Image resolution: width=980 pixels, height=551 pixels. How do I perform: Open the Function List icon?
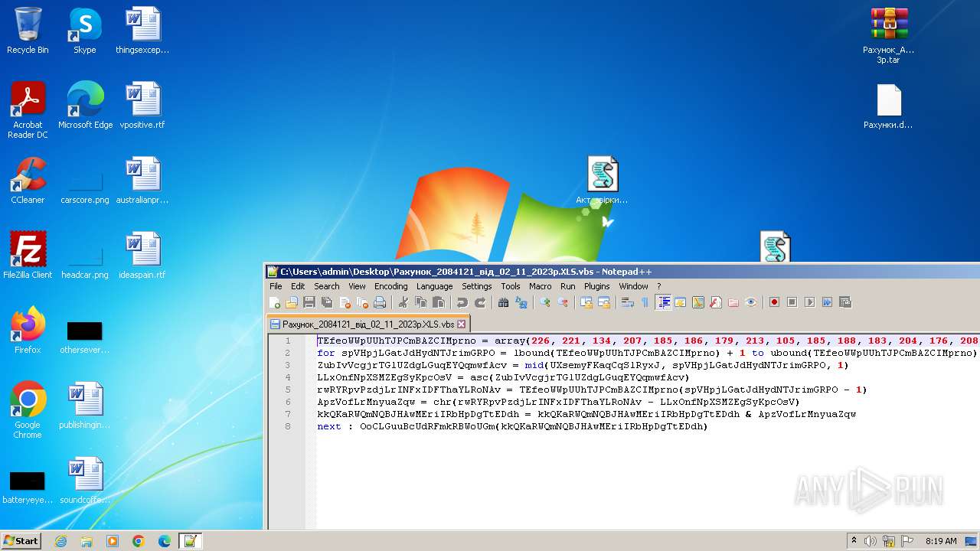click(715, 302)
